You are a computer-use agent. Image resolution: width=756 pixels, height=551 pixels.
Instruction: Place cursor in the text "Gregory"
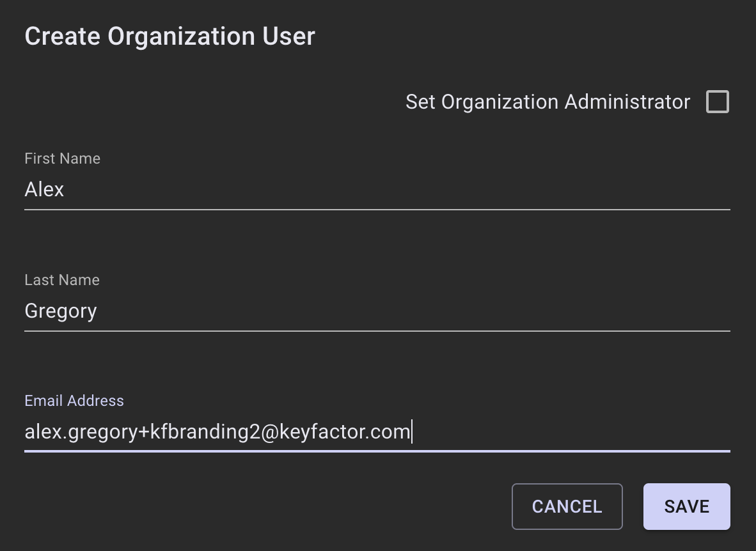[61, 311]
